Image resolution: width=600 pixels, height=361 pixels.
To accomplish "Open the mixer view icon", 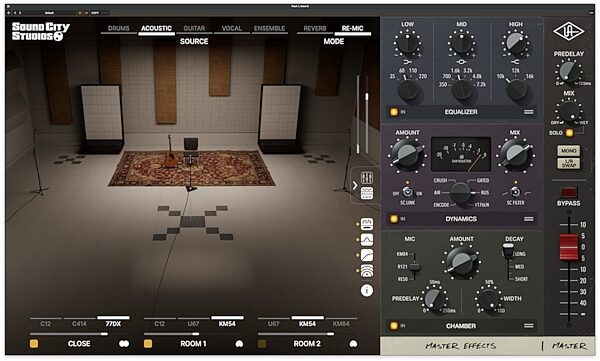I will point(367,177).
